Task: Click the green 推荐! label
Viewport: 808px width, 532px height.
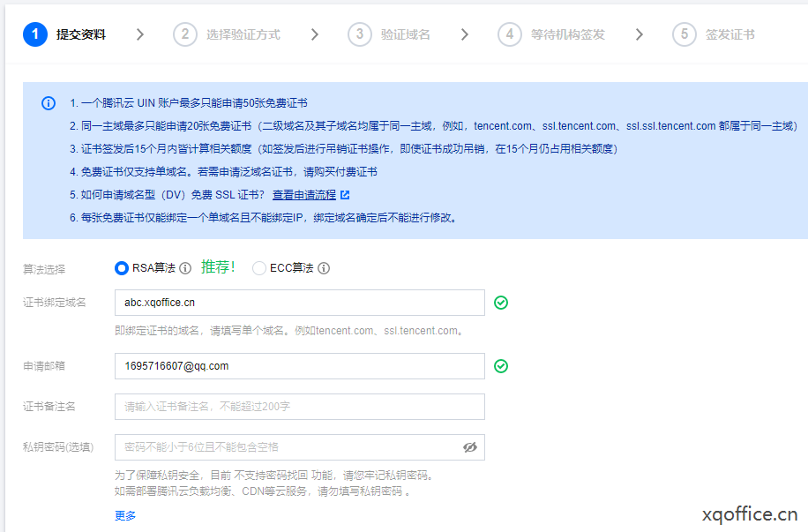Action: click(218, 267)
